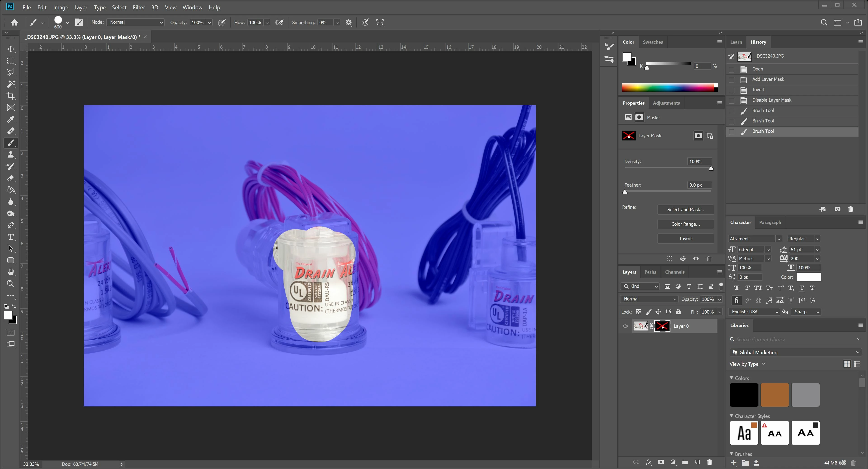Open layer blend mode Normal dropdown

[649, 299]
